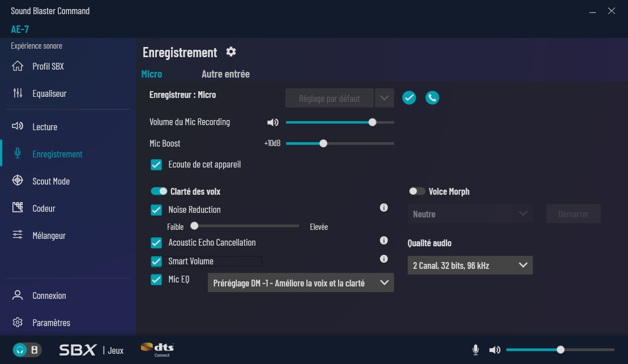The width and height of the screenshot is (628, 364).
Task: Show info for Acoustic Echo Cancellation
Action: (x=384, y=240)
